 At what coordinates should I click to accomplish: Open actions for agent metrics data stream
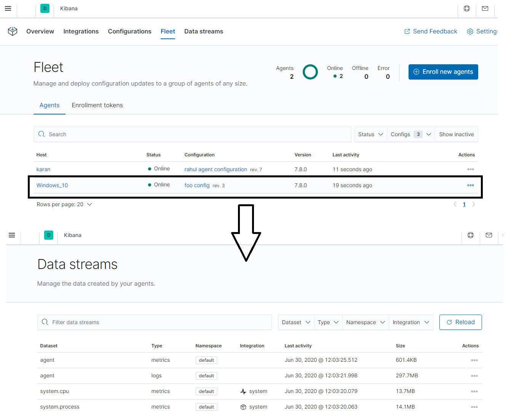click(x=474, y=360)
